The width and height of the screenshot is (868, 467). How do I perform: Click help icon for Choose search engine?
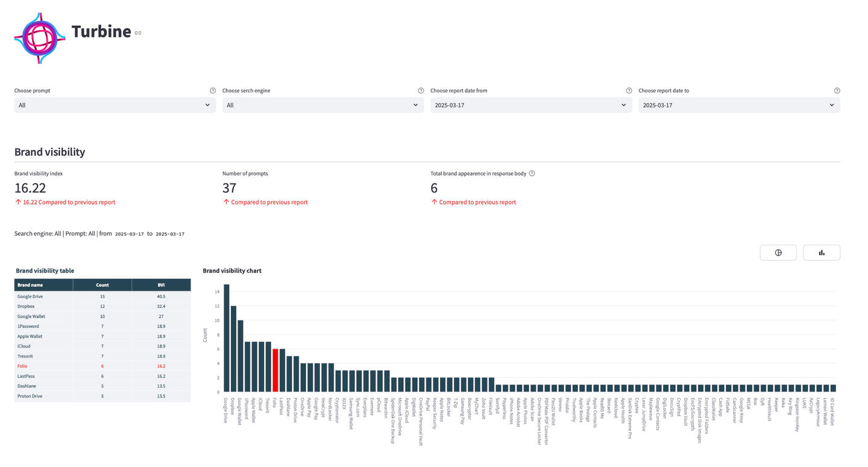point(421,91)
